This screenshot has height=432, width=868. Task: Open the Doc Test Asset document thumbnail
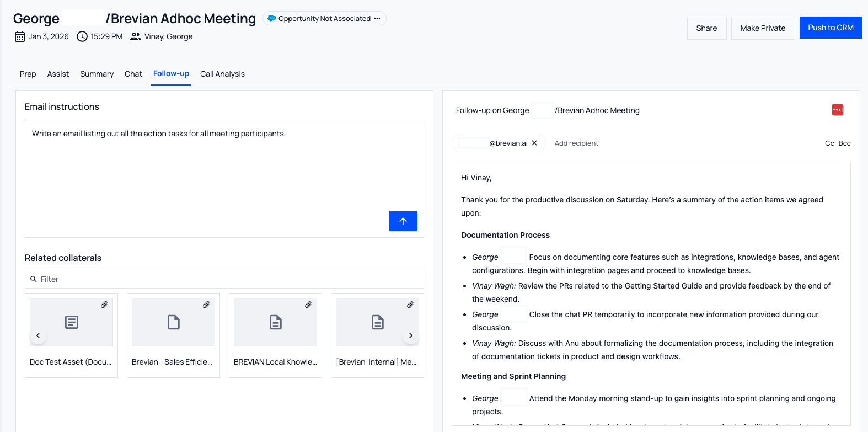coord(71,322)
